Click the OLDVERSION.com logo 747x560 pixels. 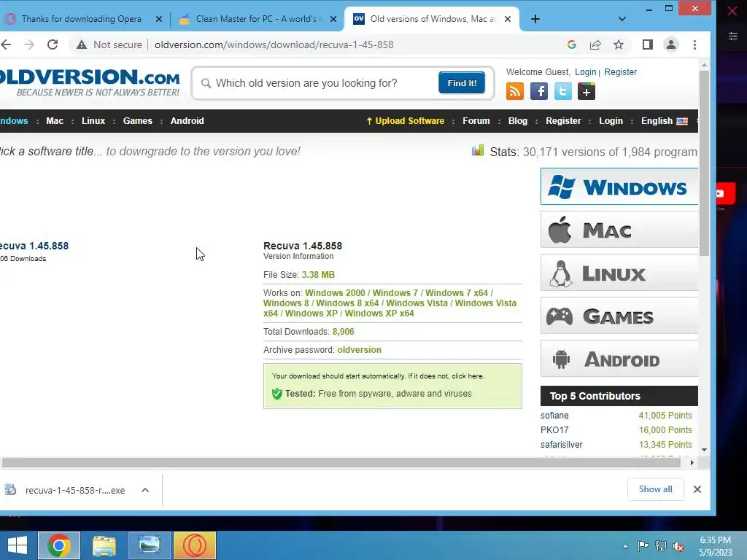pyautogui.click(x=90, y=82)
